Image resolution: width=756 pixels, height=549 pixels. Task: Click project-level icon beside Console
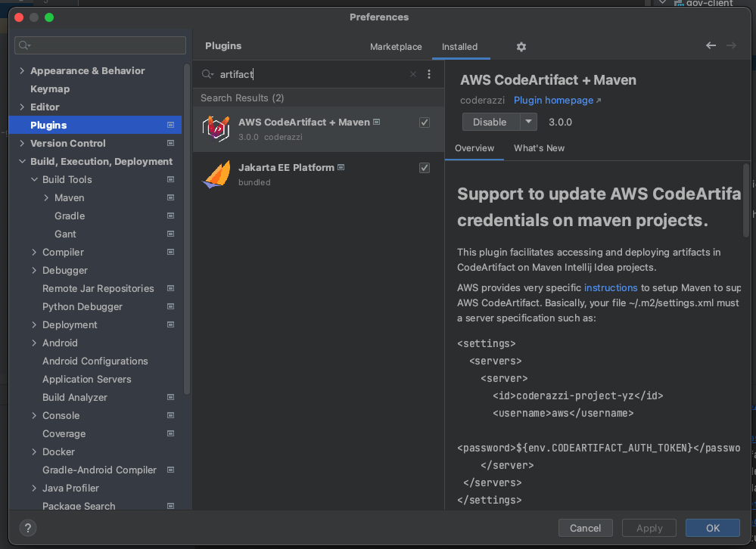[171, 415]
